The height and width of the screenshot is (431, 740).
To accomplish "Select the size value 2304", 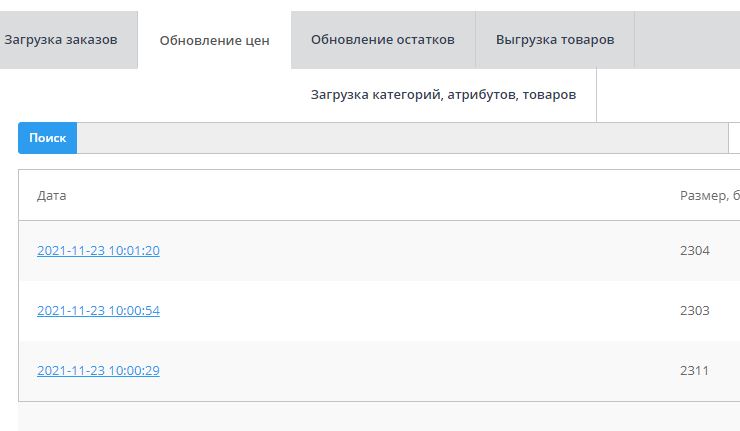I will click(x=694, y=251).
